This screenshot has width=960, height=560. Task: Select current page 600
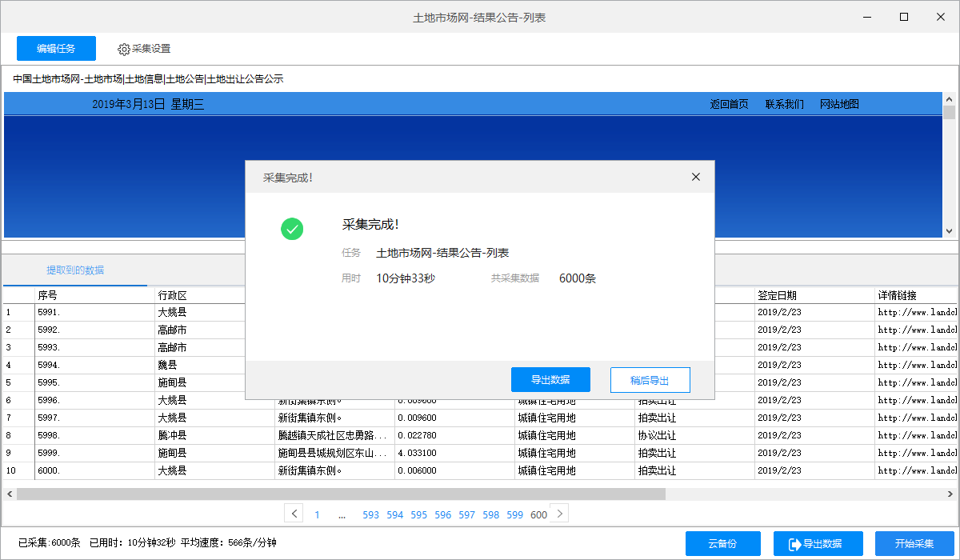pos(539,515)
